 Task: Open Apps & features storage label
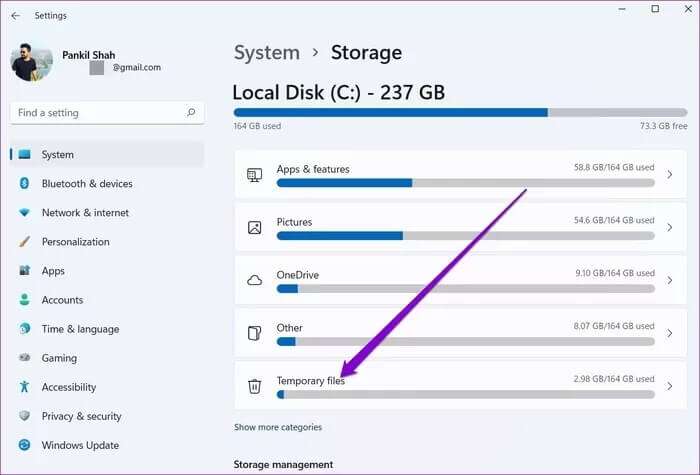point(313,169)
